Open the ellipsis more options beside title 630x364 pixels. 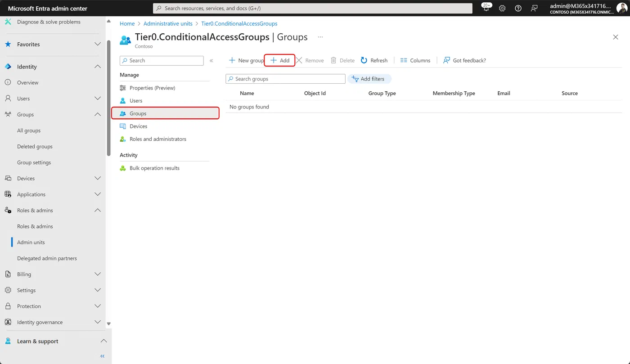tap(320, 37)
